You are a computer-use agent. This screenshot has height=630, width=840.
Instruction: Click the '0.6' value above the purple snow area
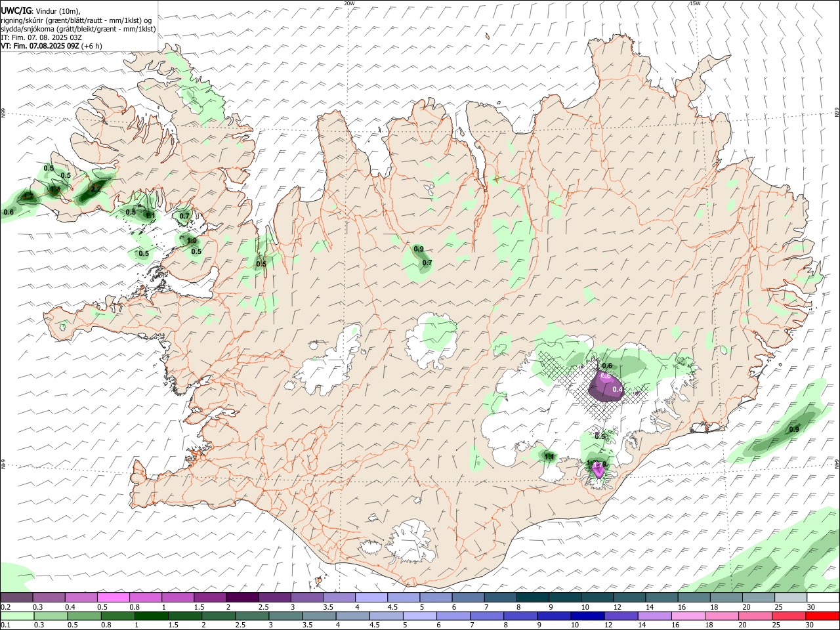tap(607, 366)
